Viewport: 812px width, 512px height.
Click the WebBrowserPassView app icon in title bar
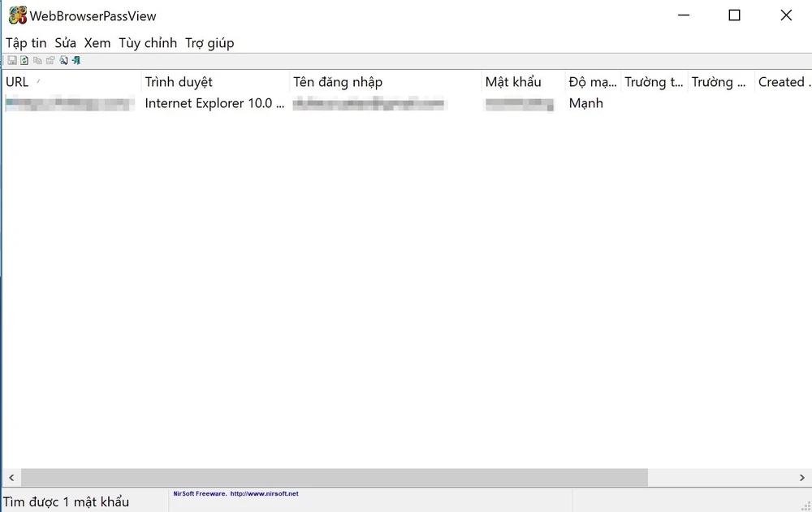pyautogui.click(x=17, y=15)
